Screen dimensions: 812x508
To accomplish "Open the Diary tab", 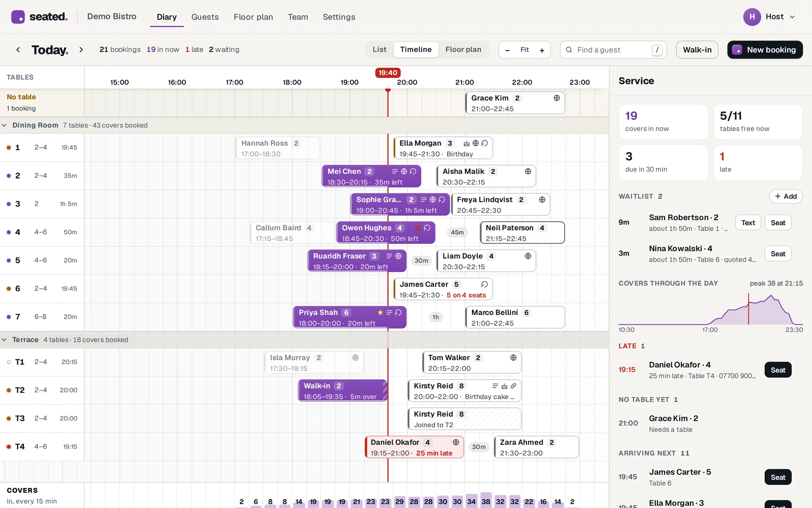I will [166, 17].
